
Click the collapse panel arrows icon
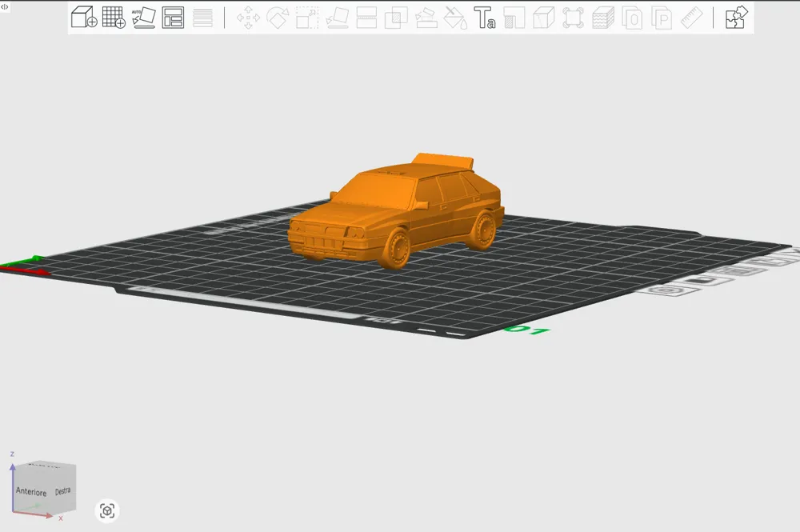click(4, 6)
